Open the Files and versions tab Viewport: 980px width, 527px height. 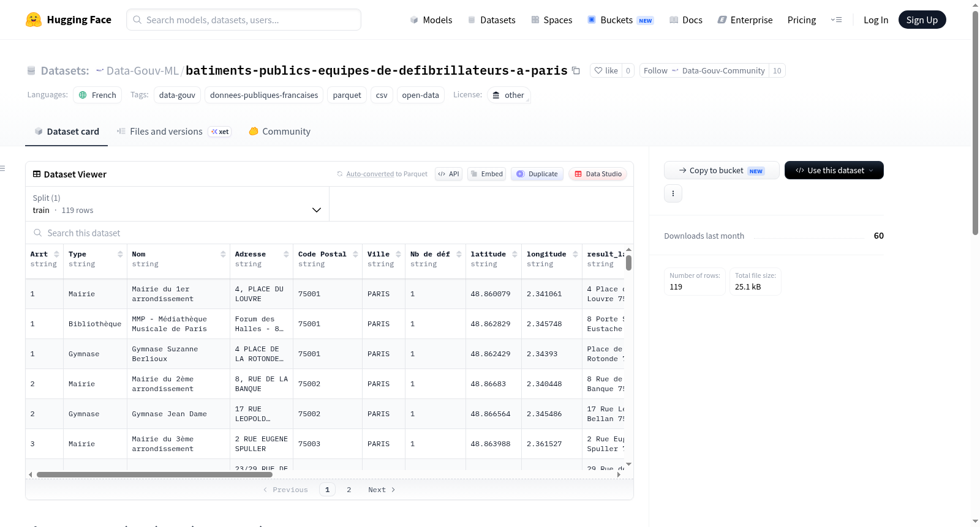pos(174,131)
